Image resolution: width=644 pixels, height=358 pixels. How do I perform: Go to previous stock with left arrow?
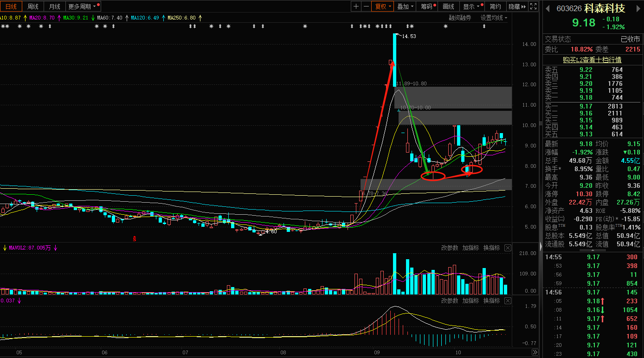pyautogui.click(x=547, y=8)
